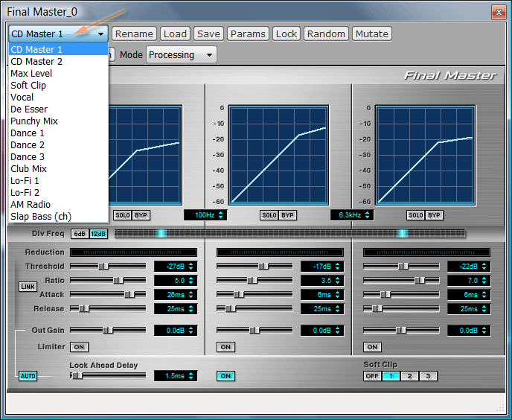Solo the high band

[416, 215]
